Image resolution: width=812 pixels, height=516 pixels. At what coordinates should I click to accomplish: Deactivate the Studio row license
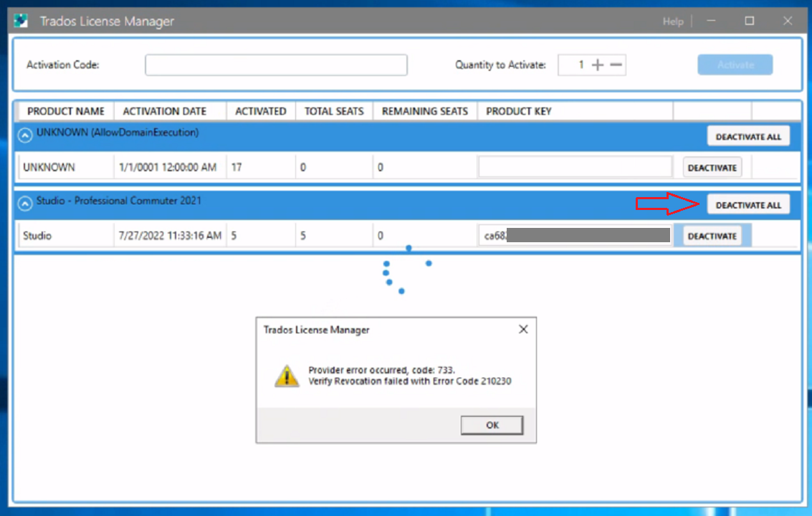(x=712, y=236)
